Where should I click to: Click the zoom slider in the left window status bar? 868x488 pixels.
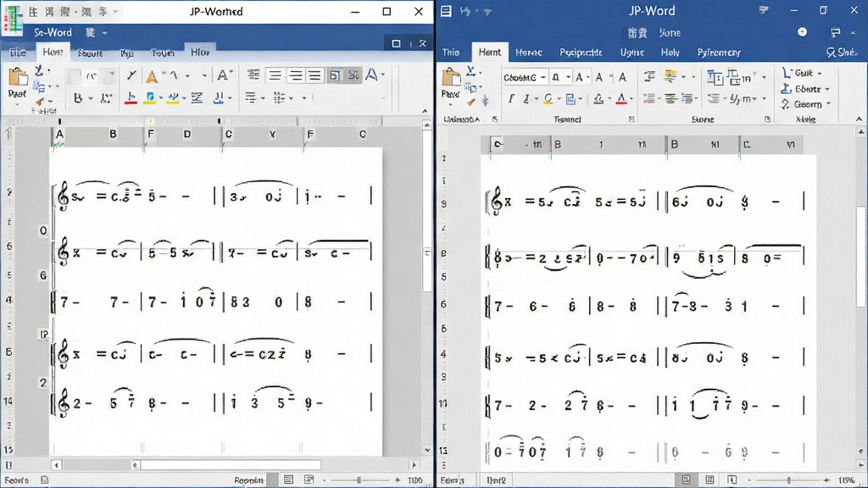[359, 480]
